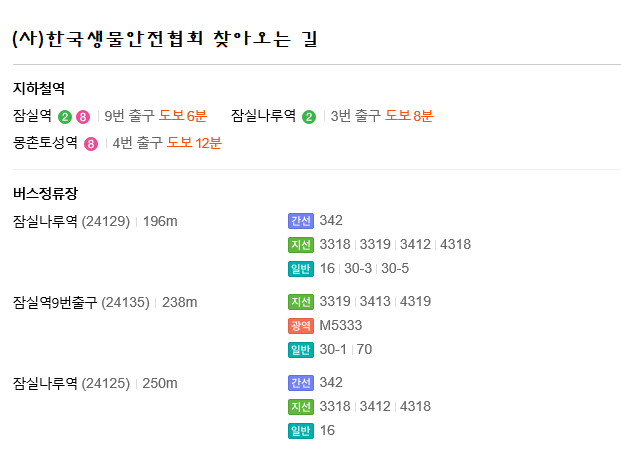
Task: Click the 지하철역 section heading
Action: (x=40, y=89)
